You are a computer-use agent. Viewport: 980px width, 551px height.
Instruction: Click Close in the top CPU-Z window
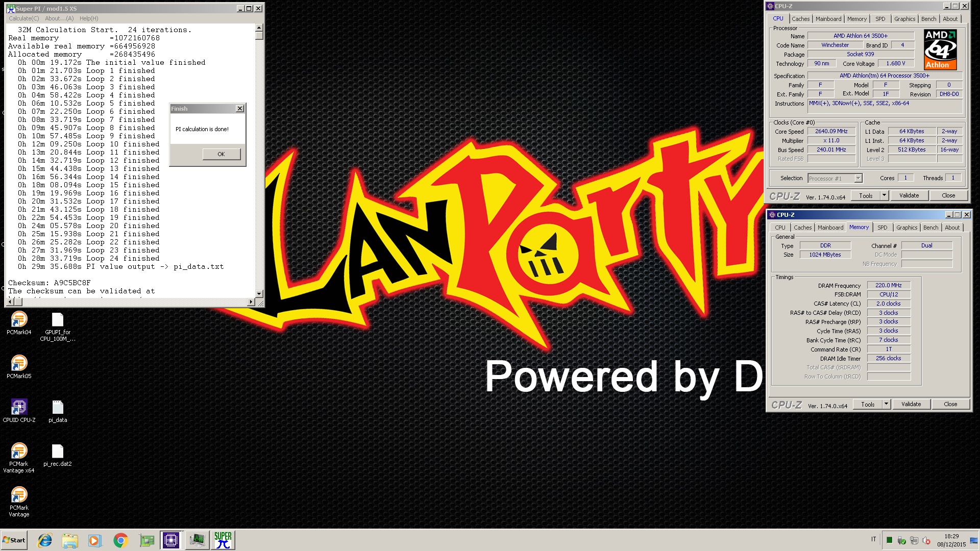coord(948,195)
